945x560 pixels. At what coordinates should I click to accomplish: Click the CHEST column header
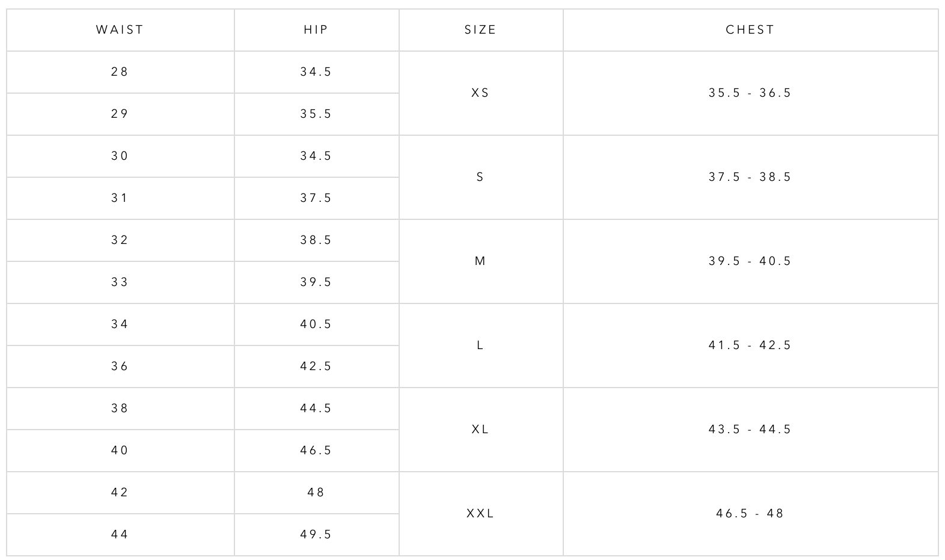point(750,30)
